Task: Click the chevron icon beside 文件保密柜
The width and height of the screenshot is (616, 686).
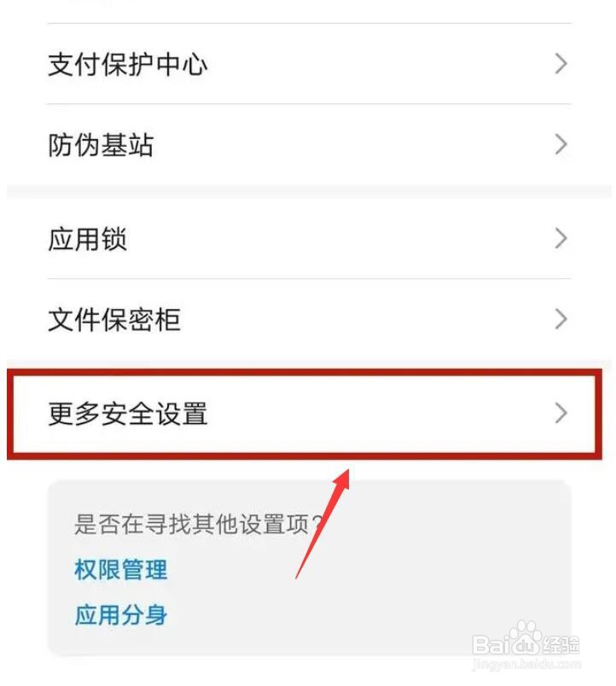Action: click(x=561, y=319)
